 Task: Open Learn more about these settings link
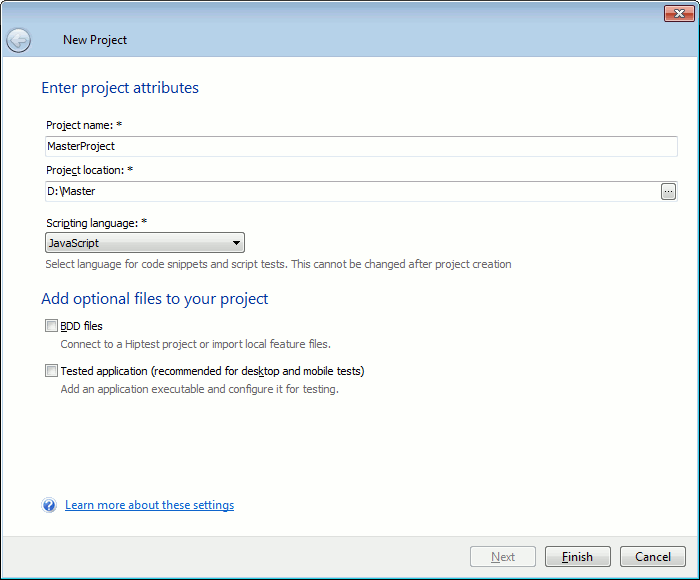[150, 505]
